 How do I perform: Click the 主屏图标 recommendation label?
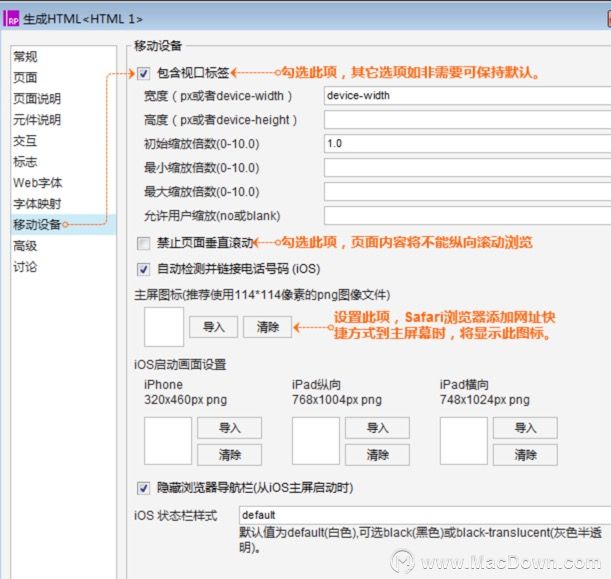(x=262, y=295)
